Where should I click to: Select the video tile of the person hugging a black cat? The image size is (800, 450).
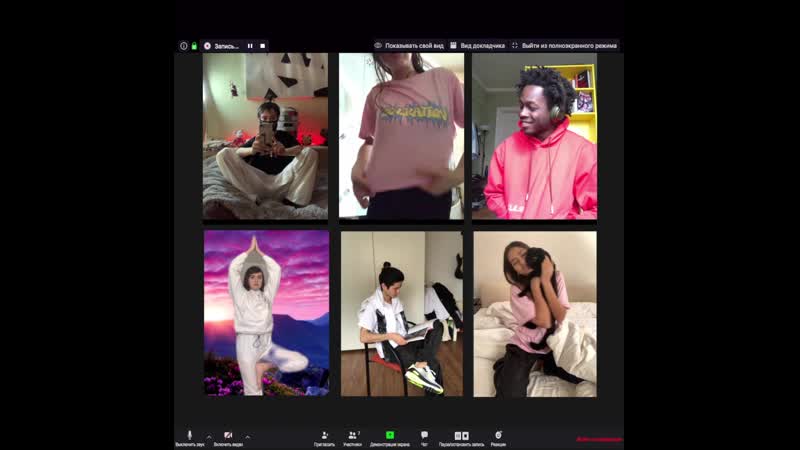click(535, 314)
